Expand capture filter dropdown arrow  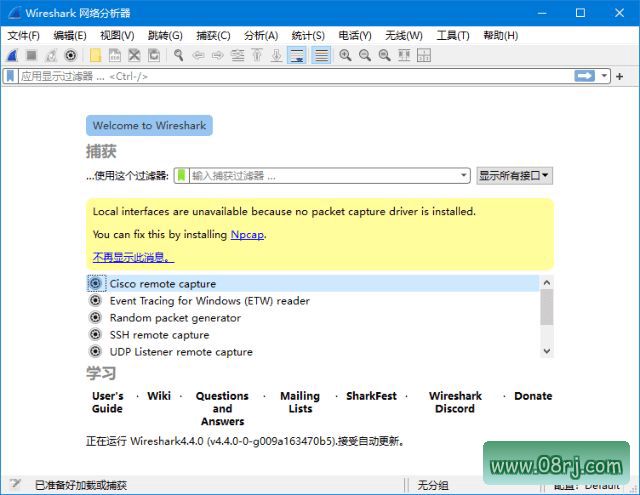464,175
